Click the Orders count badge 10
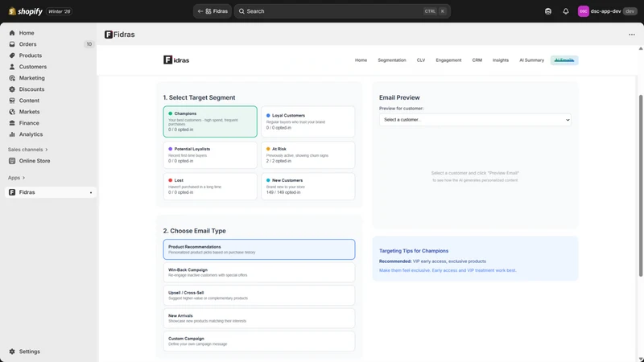This screenshot has height=362, width=644. click(x=89, y=44)
